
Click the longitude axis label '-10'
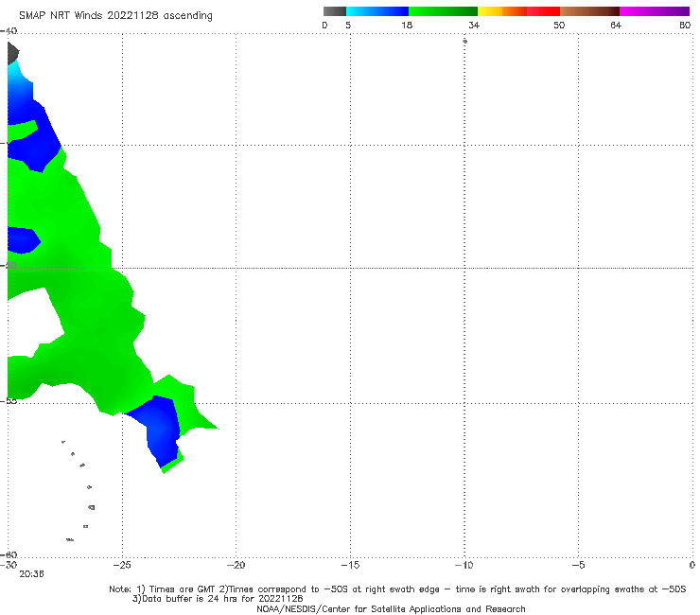(x=464, y=565)
